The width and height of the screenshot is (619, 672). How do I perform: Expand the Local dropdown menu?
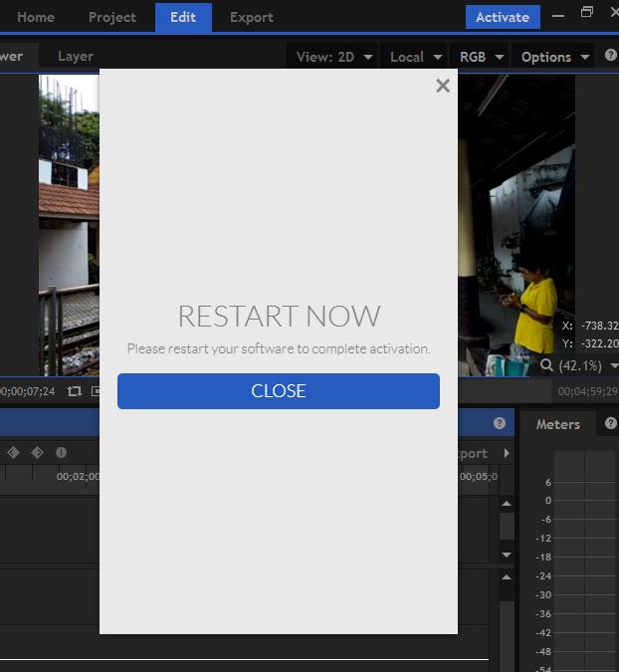coord(415,57)
